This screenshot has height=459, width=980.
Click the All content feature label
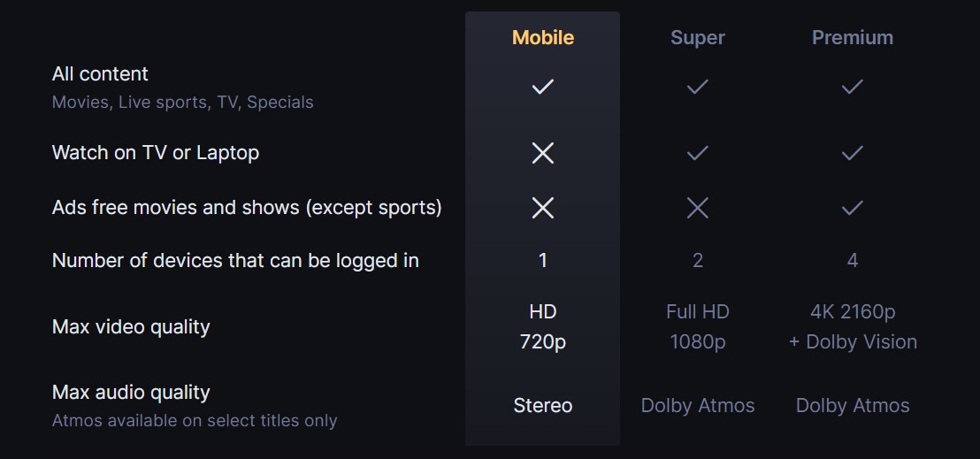[x=100, y=74]
